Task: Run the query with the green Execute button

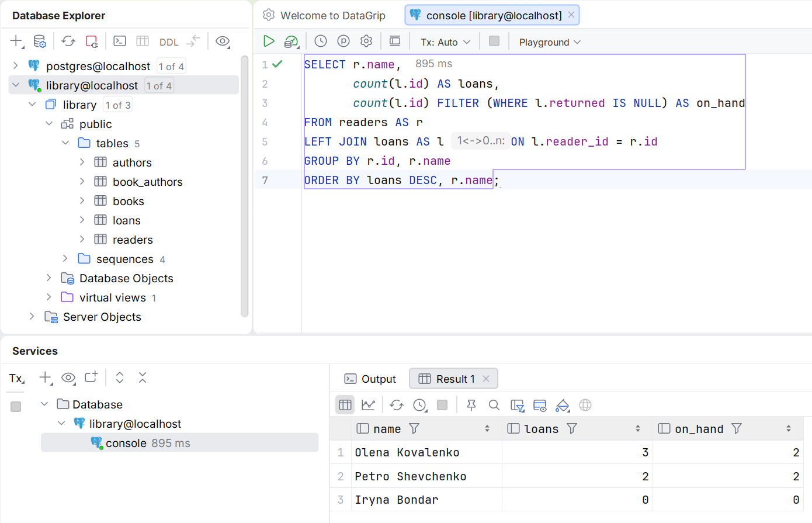Action: click(x=269, y=41)
